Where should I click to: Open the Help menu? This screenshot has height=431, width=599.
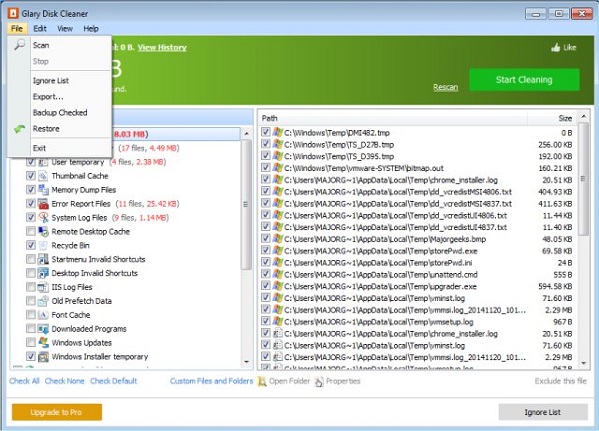click(91, 29)
